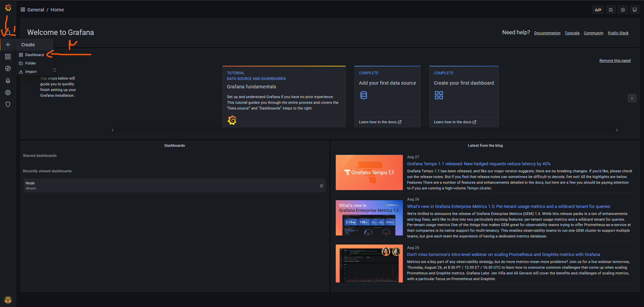Viewport: 644px width, 307px height.
Task: Click external link icon in first dashboard card
Action: coord(474,122)
